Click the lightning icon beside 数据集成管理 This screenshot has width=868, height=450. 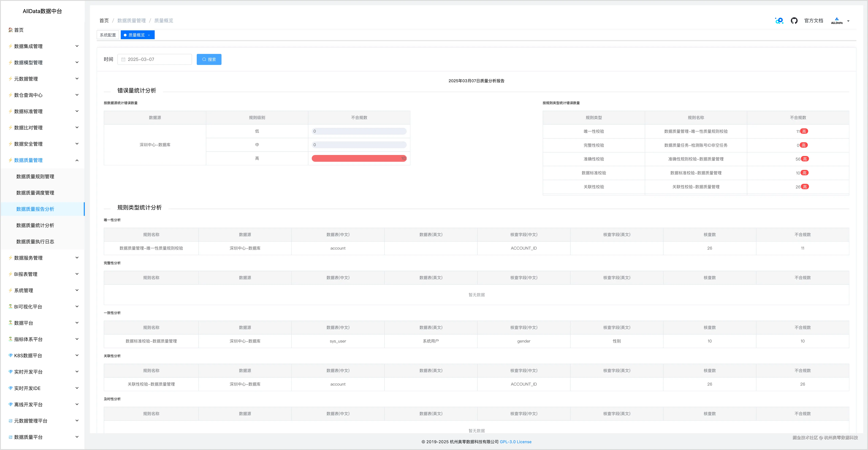pos(11,46)
